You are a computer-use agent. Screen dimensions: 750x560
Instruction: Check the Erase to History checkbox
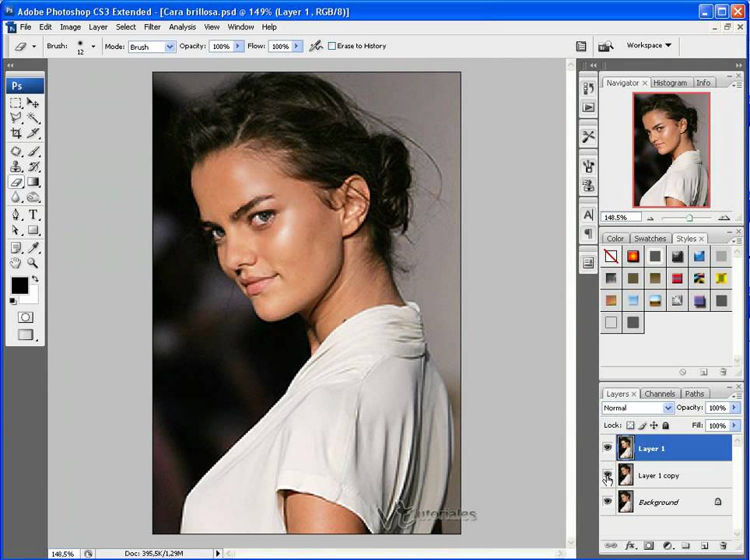click(x=332, y=46)
